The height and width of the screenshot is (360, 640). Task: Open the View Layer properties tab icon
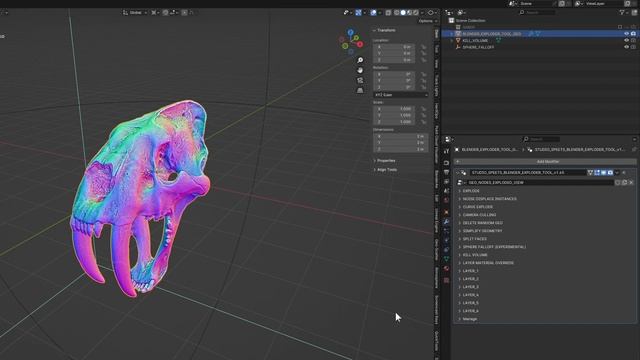[446, 182]
